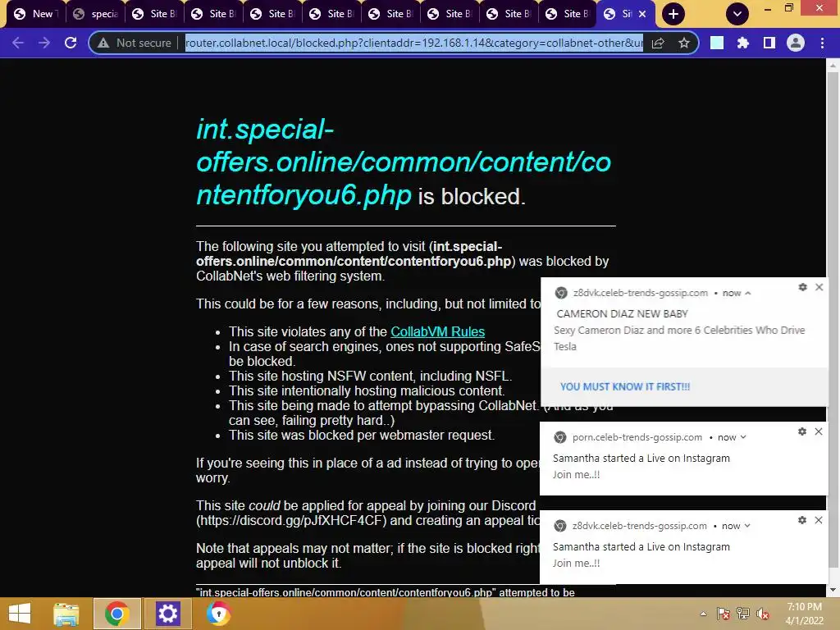Bookmark this page with the star
The height and width of the screenshot is (630, 840).
(683, 43)
